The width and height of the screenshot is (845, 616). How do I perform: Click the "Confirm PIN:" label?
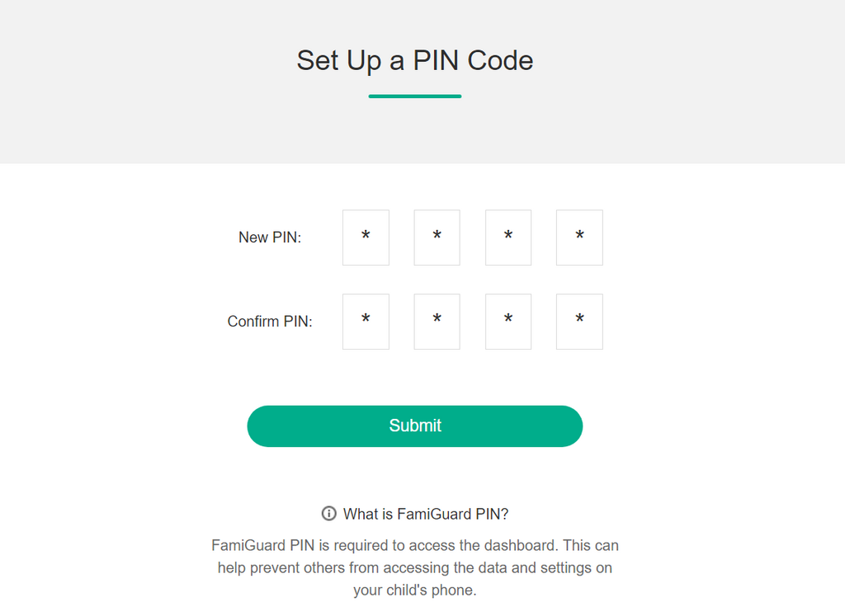270,322
